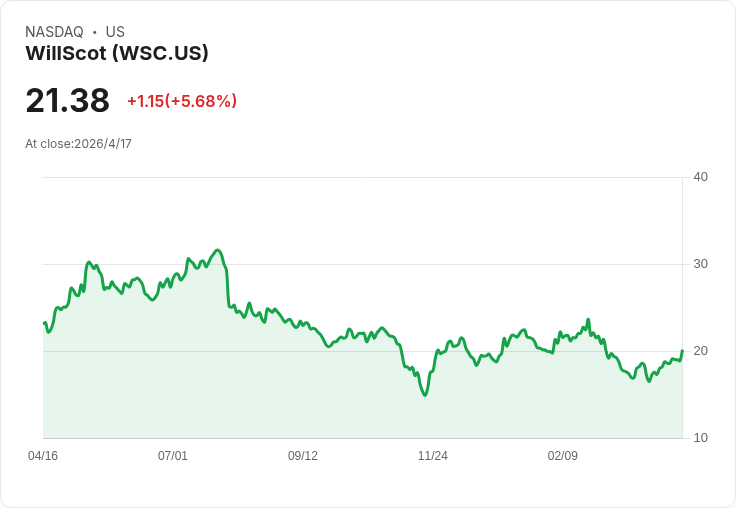Viewport: 736px width, 508px height.
Task: Click the +1.15(+5.68%) price change
Action: point(182,101)
